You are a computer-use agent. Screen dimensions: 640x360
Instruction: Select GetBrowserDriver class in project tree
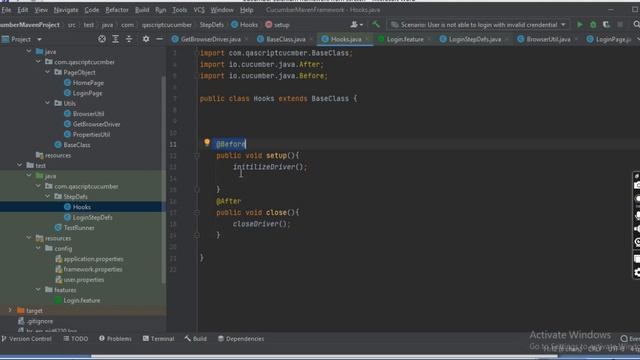pyautogui.click(x=96, y=124)
